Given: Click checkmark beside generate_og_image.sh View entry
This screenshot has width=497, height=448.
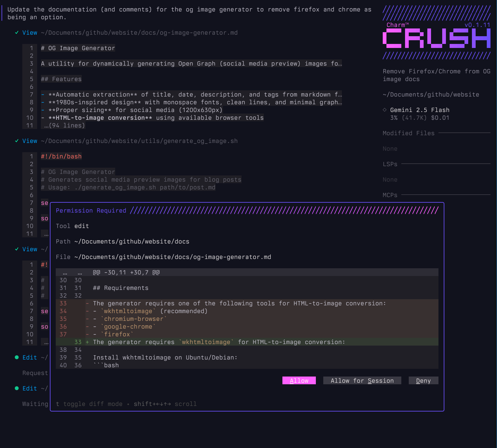Looking at the screenshot, I should pyautogui.click(x=17, y=141).
